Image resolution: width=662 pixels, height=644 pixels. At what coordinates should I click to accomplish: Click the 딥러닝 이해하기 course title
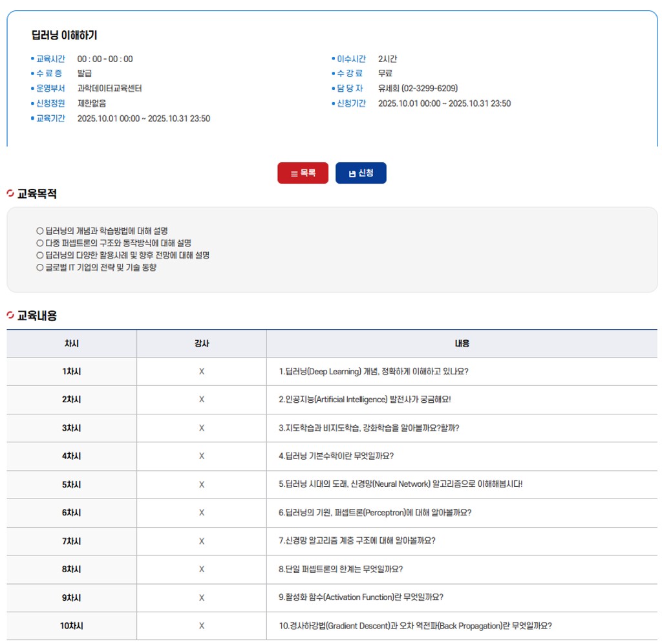[64, 36]
